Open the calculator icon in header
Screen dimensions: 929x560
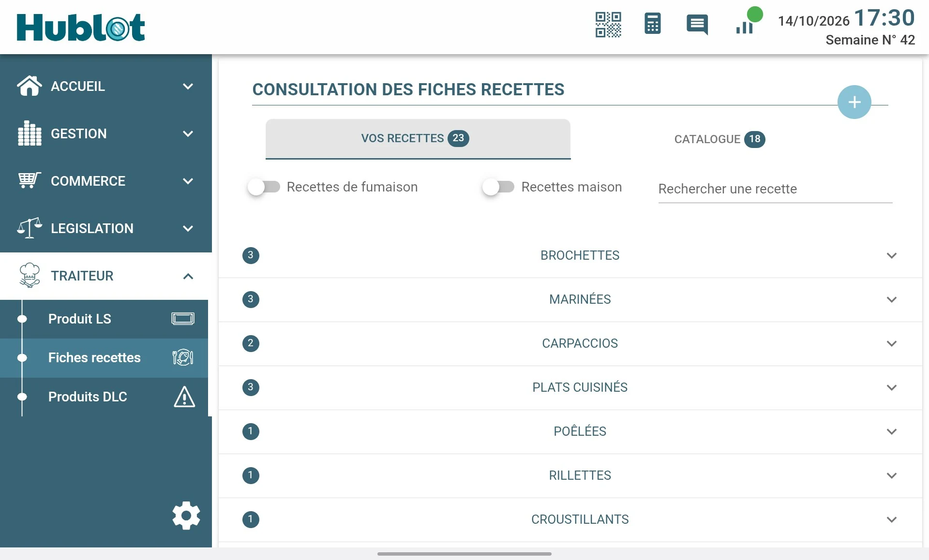(652, 24)
